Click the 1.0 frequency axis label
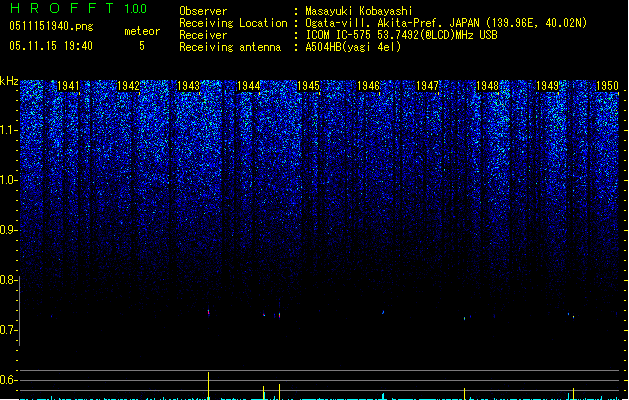This screenshot has height=400, width=629. (8, 180)
